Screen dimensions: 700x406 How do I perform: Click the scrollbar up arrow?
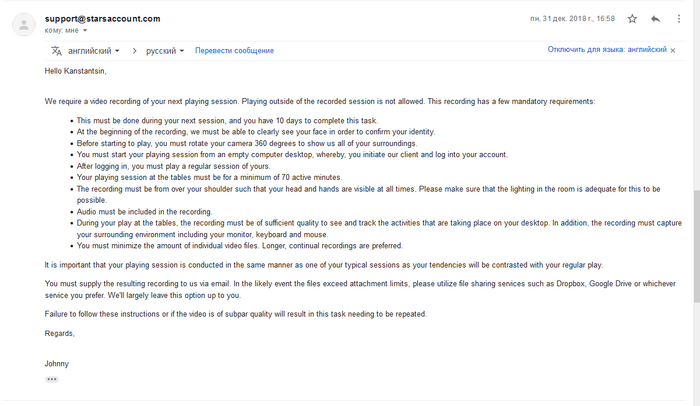[696, 4]
